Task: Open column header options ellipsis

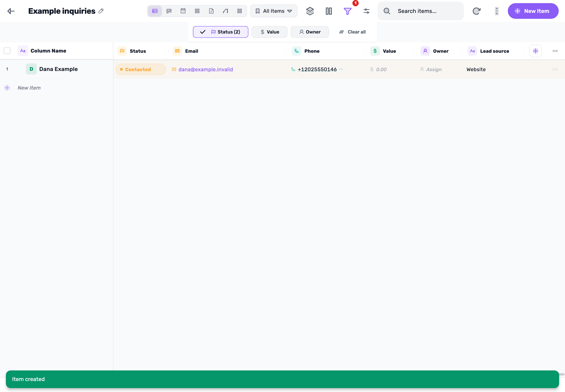Action: pos(555,51)
